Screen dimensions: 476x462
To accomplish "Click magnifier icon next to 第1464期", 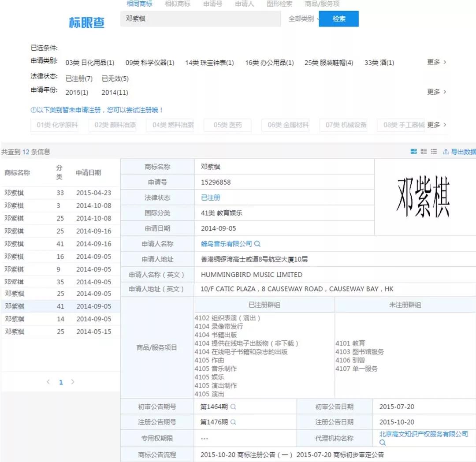I will pyautogui.click(x=233, y=406).
